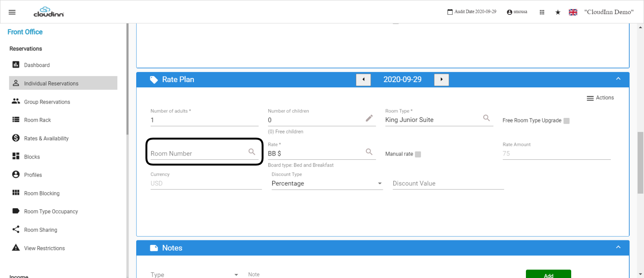Viewport: 644px width, 278px height.
Task: Click the Room Rack list icon
Action: click(16, 119)
